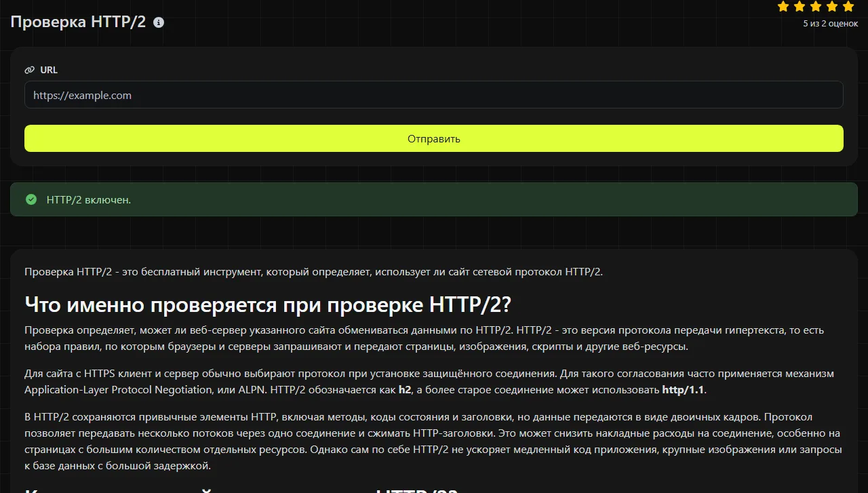The width and height of the screenshot is (868, 493).
Task: Rate with the fifth star
Action: pyautogui.click(x=848, y=7)
